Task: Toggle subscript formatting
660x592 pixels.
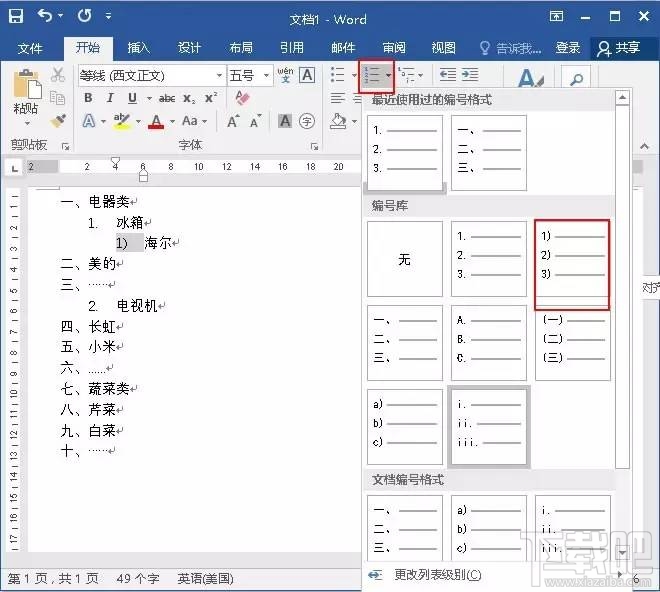Action: pos(189,99)
